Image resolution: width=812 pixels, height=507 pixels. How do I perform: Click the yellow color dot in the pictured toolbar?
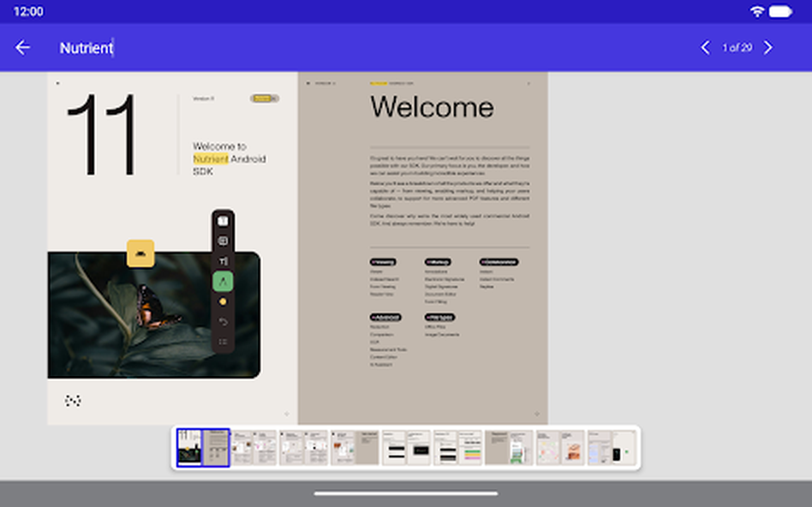tap(224, 301)
